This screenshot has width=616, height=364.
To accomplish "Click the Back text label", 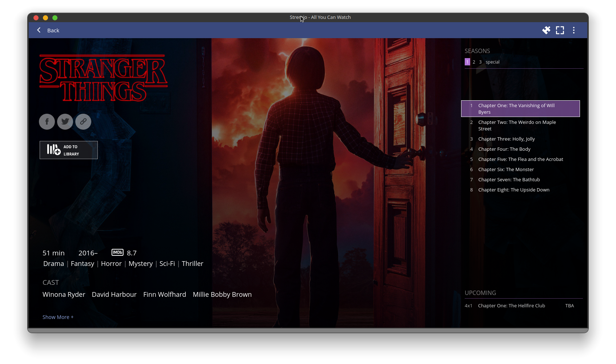I will click(x=53, y=31).
